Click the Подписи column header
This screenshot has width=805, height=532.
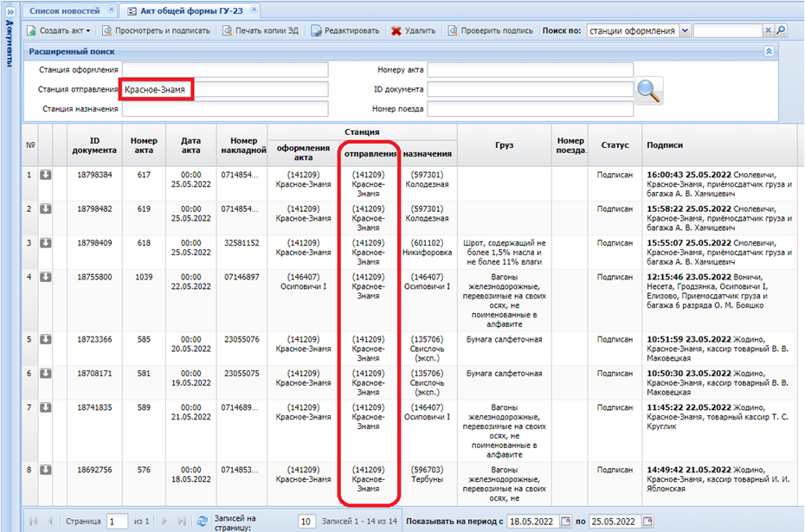[718, 145]
